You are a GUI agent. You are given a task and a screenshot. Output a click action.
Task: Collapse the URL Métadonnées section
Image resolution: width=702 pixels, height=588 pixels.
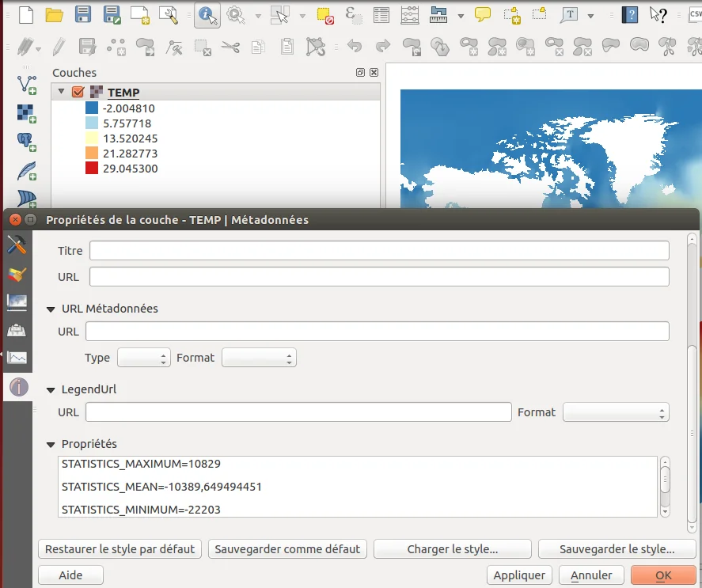tap(51, 309)
